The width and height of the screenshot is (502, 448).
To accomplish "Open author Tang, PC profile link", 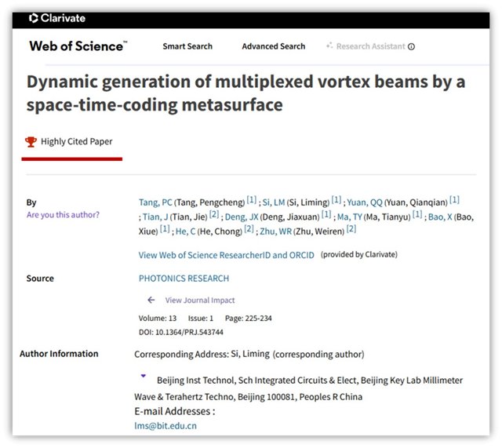I will click(x=155, y=202).
